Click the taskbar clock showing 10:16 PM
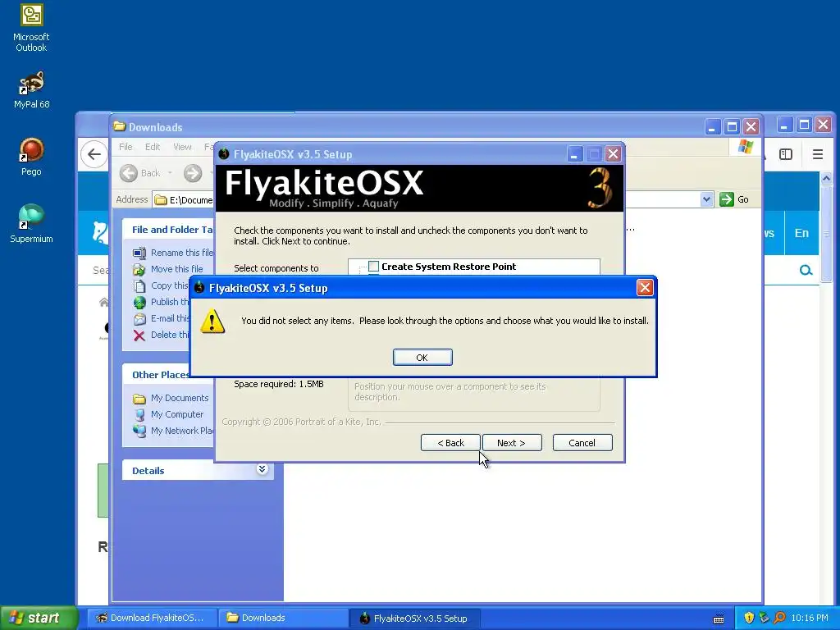 (x=810, y=618)
